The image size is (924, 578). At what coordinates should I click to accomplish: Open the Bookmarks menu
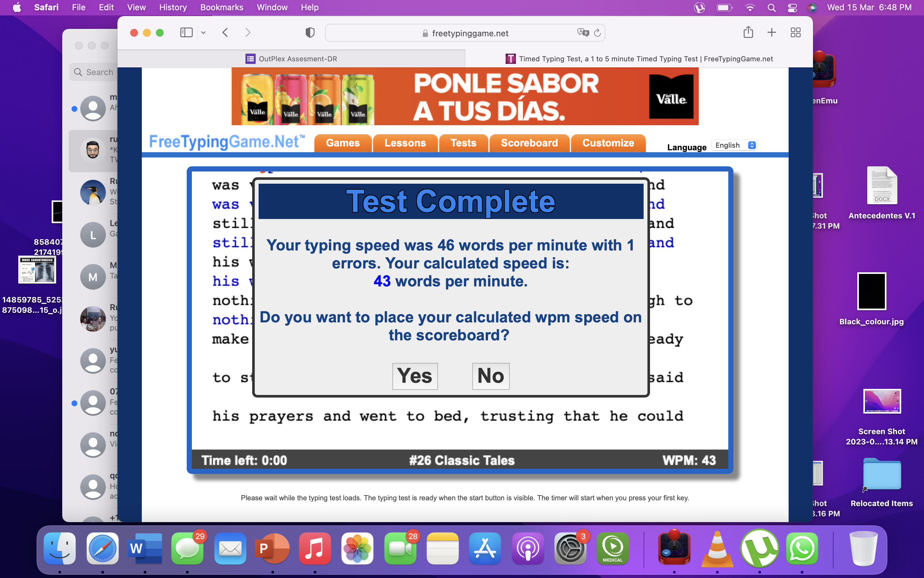click(x=222, y=7)
